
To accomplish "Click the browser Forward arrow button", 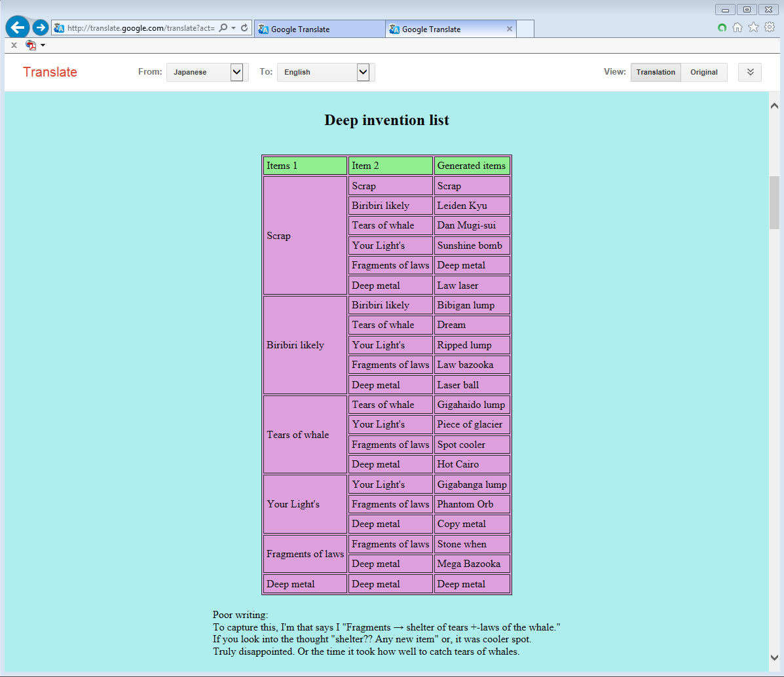I will pos(41,27).
